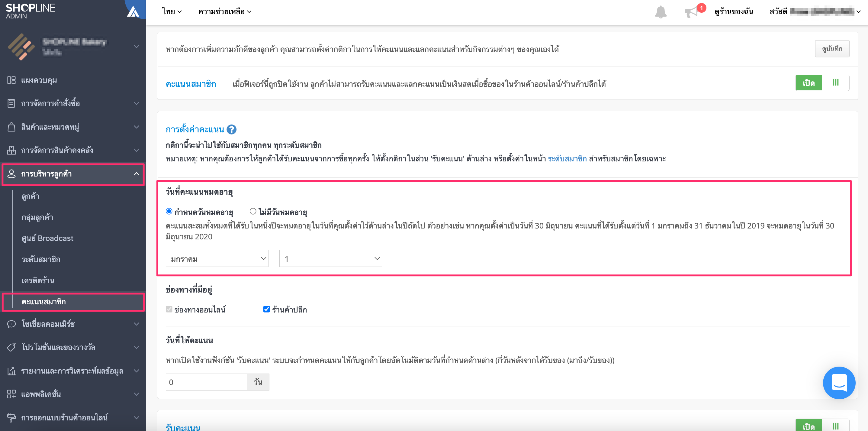Open the day number dropdown showing 1
This screenshot has width=868, height=431.
coord(330,259)
